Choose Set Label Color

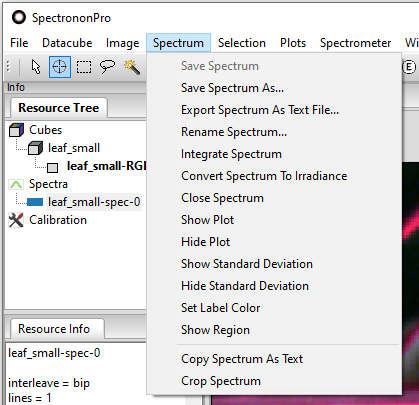[274, 308]
